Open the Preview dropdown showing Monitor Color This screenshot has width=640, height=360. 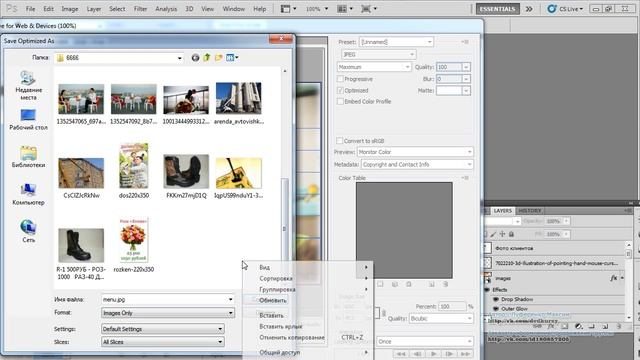coord(415,152)
